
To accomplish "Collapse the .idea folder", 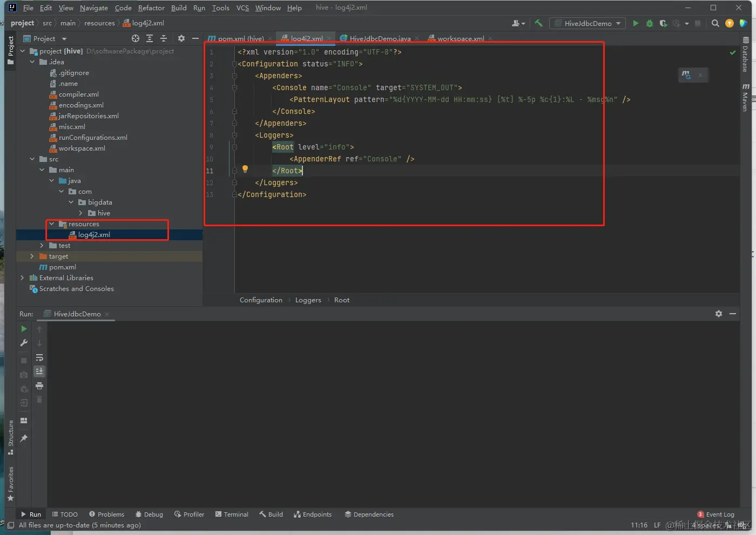I will (32, 62).
